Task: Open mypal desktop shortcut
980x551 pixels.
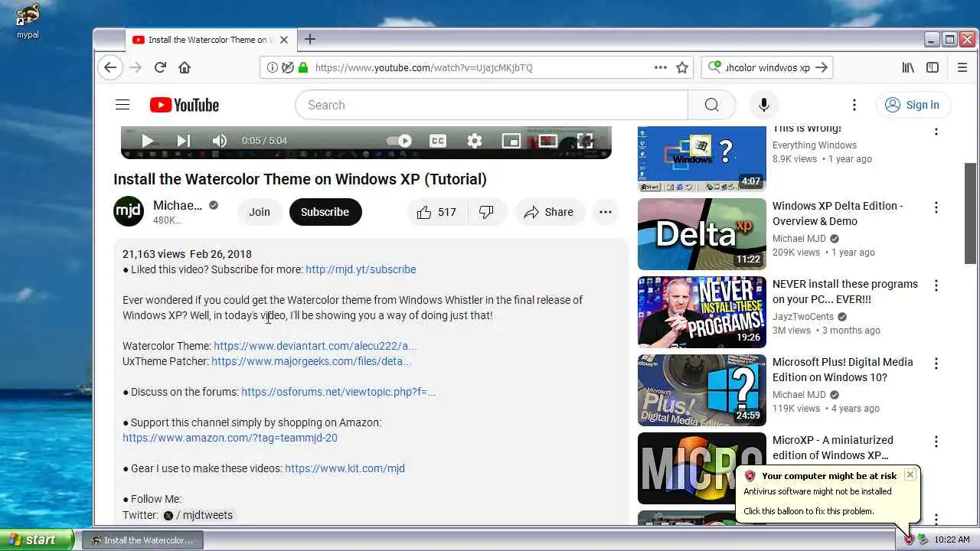Action: tap(28, 21)
